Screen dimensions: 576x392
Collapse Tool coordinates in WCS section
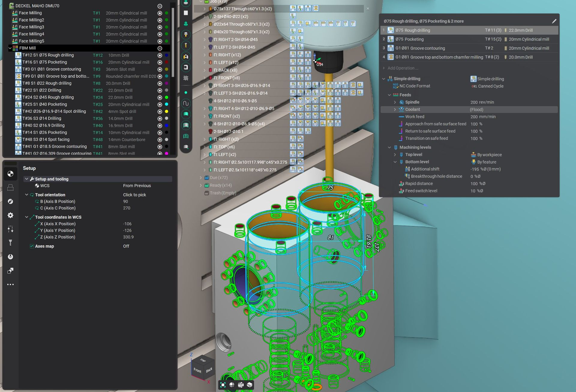(x=27, y=217)
